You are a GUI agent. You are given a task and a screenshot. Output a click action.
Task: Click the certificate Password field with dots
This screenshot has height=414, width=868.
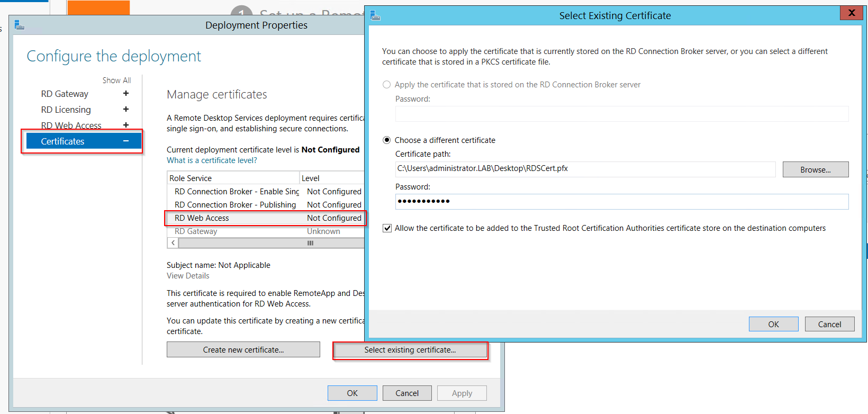pyautogui.click(x=621, y=202)
